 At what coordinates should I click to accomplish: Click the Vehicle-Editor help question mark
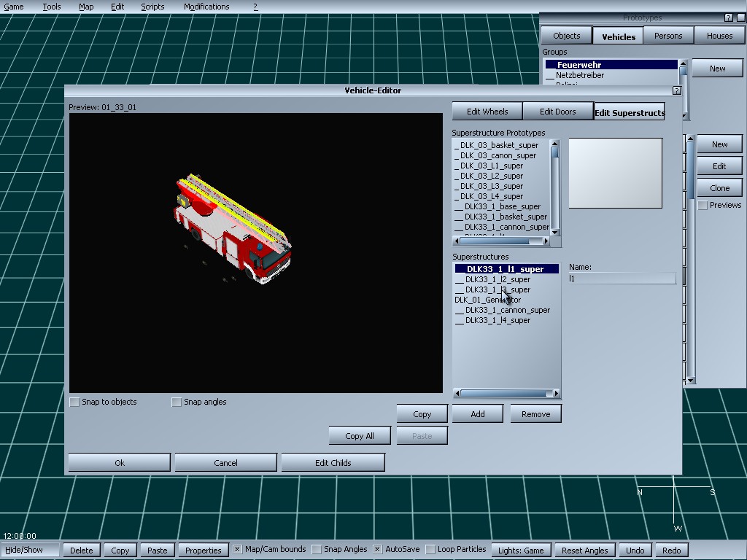point(676,90)
